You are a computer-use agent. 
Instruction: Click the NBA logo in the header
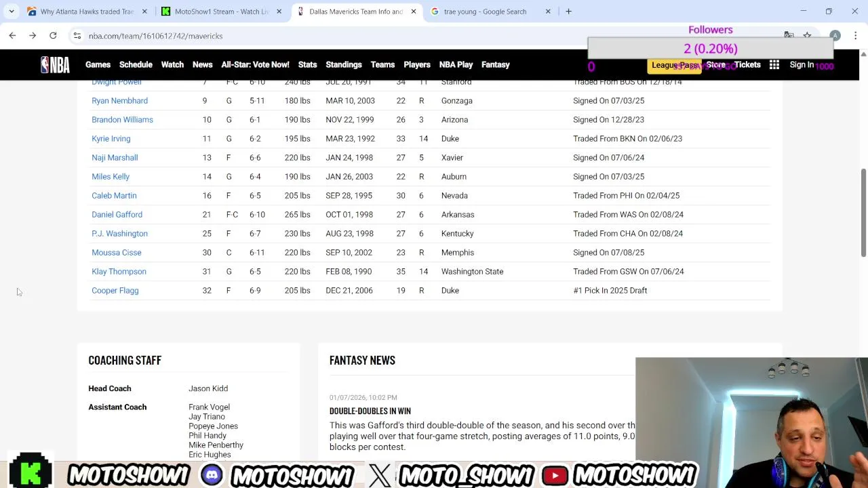pyautogui.click(x=55, y=64)
